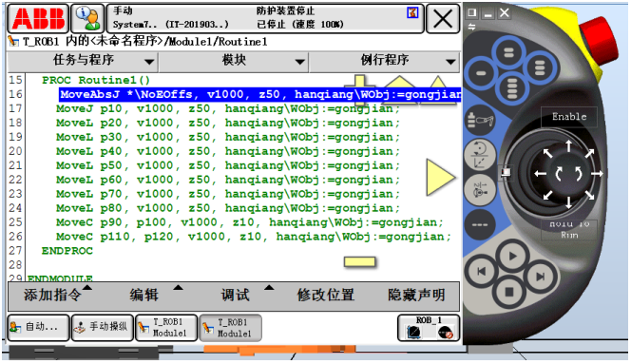Screen dimensions: 631x364
Task: Open 编辑 menu
Action: (144, 296)
